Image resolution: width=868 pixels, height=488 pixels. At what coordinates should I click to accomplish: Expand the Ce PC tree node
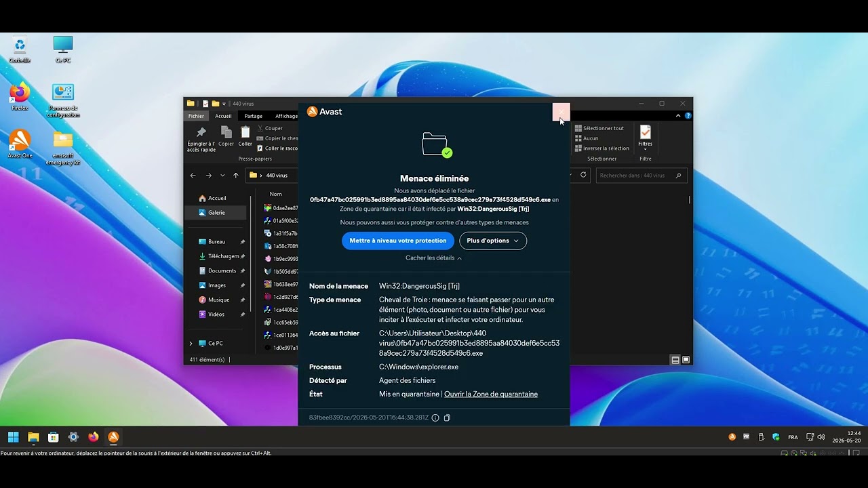point(191,344)
